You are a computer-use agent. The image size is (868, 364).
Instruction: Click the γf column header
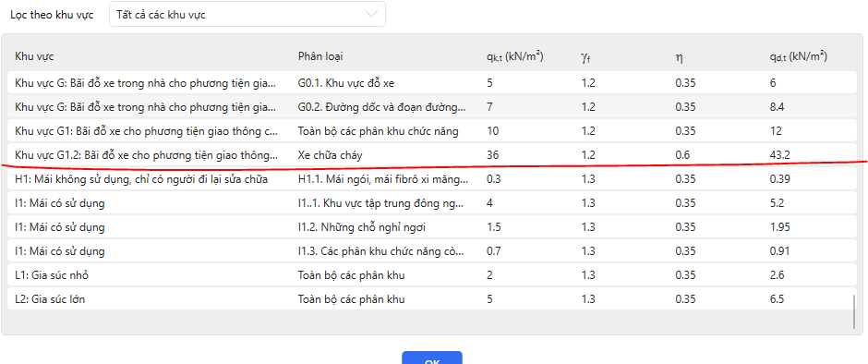tap(585, 57)
